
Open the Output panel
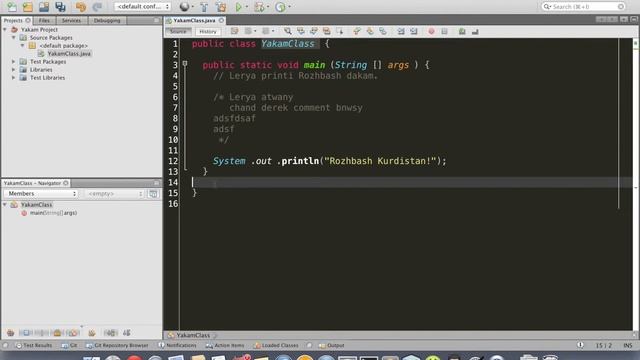click(331, 345)
